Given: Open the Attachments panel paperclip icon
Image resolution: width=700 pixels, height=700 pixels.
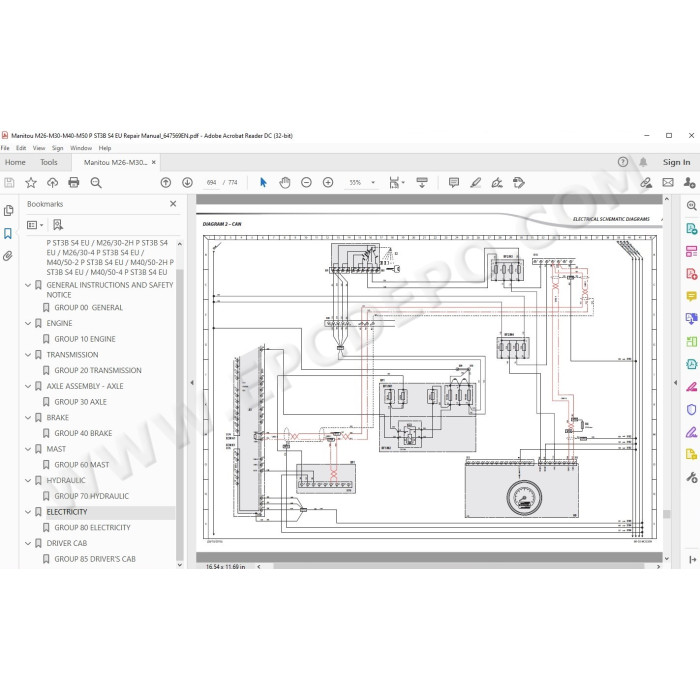Looking at the screenshot, I should pyautogui.click(x=8, y=256).
